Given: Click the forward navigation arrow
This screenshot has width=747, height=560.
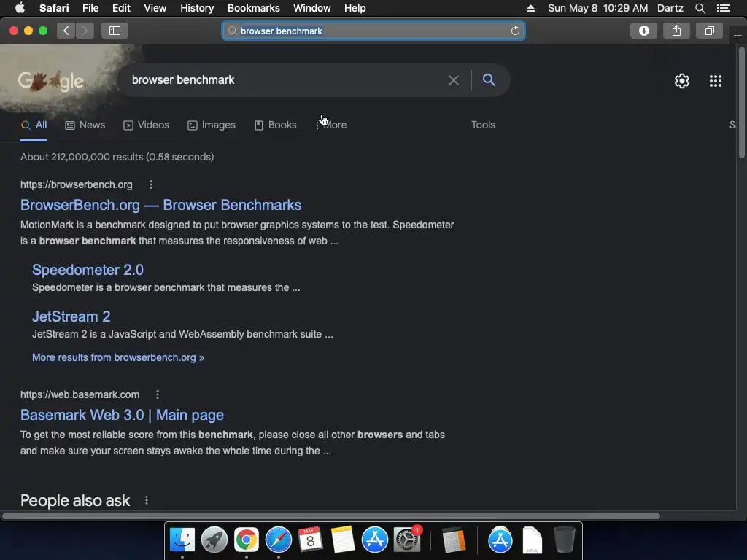Looking at the screenshot, I should point(85,31).
